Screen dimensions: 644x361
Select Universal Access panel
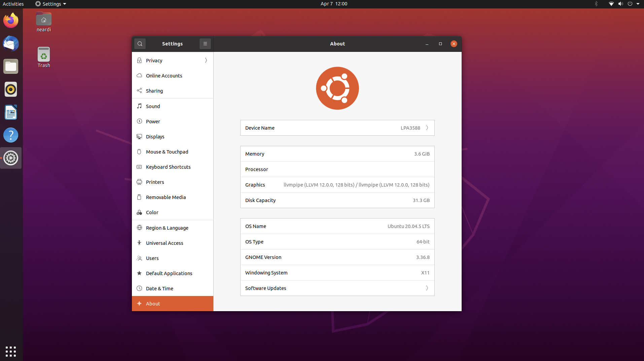(x=173, y=243)
